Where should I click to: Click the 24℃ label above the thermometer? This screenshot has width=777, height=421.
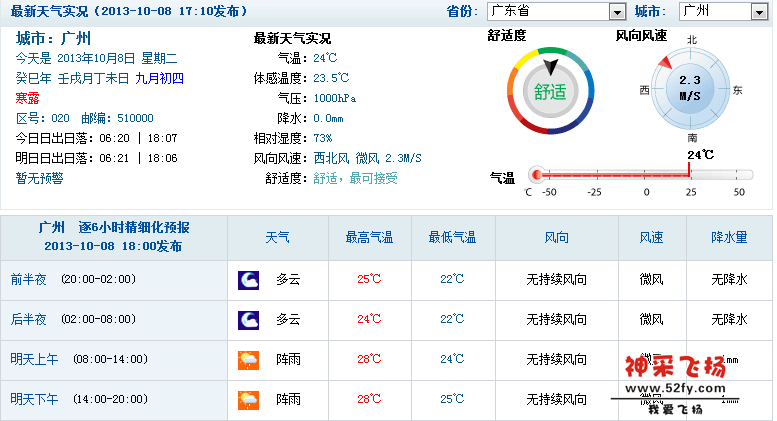tap(701, 155)
